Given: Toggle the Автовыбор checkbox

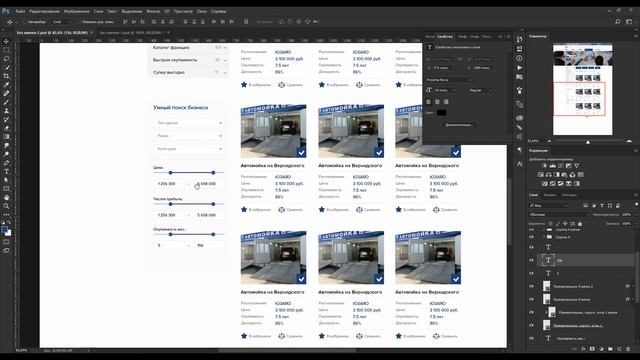Looking at the screenshot, I should pos(24,22).
